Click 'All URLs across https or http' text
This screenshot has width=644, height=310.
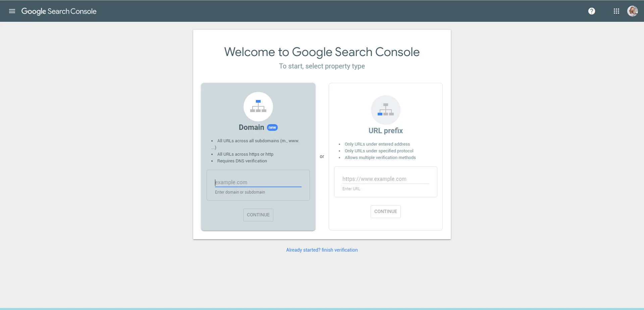click(245, 154)
